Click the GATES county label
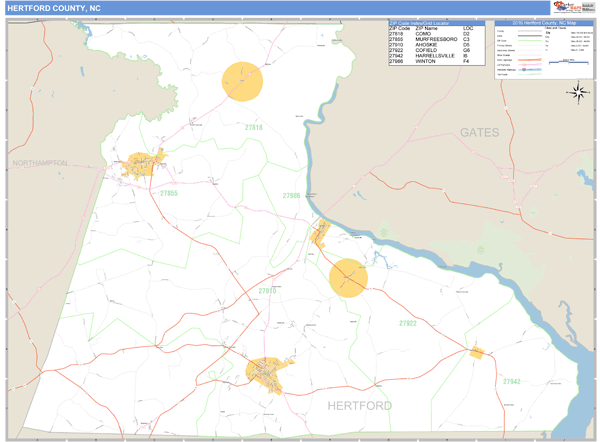 point(478,132)
